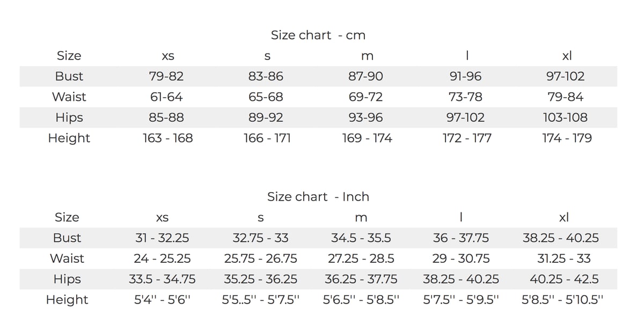Click the 93-96 hips value
The image size is (644, 332).
365,117
